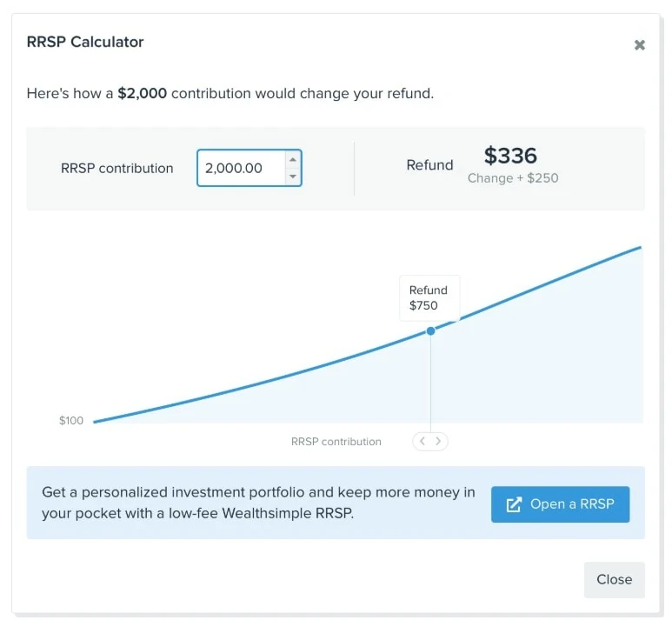Select the blue data point on the curve

click(430, 330)
